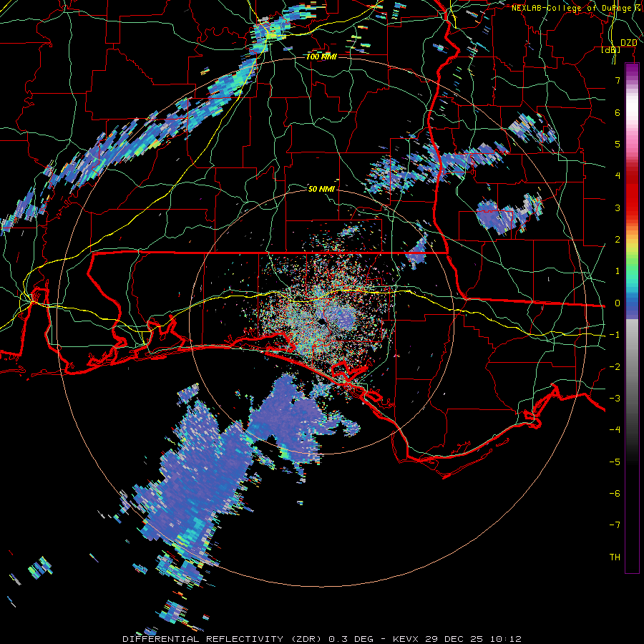Click the "TH" threshold label
Image resolution: width=644 pixels, height=644 pixels.
[x=615, y=557]
